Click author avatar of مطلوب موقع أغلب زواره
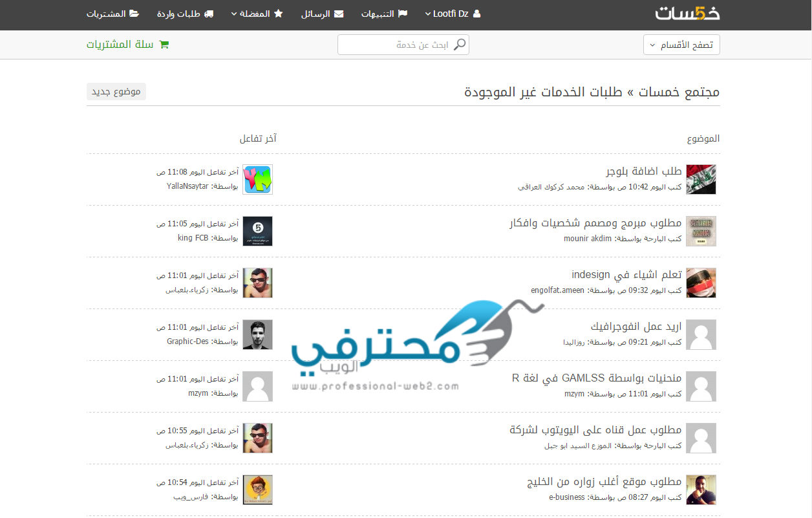 click(x=701, y=490)
